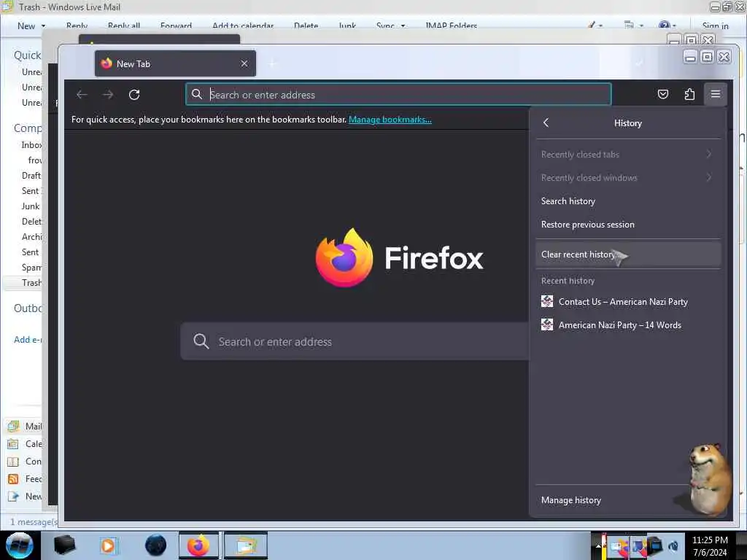Select the Drafts folder in Live Mail
The width and height of the screenshot is (747, 560).
31,175
